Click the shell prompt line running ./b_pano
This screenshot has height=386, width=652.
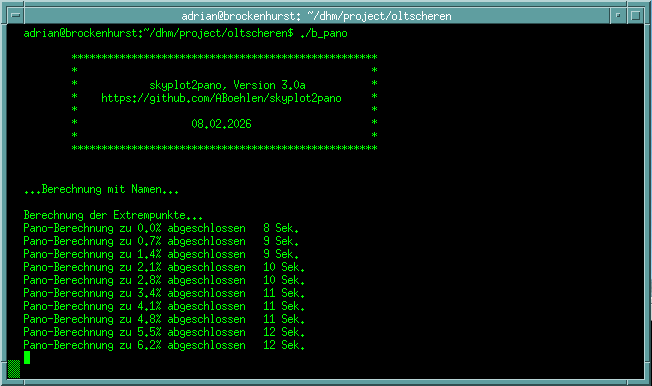185,33
